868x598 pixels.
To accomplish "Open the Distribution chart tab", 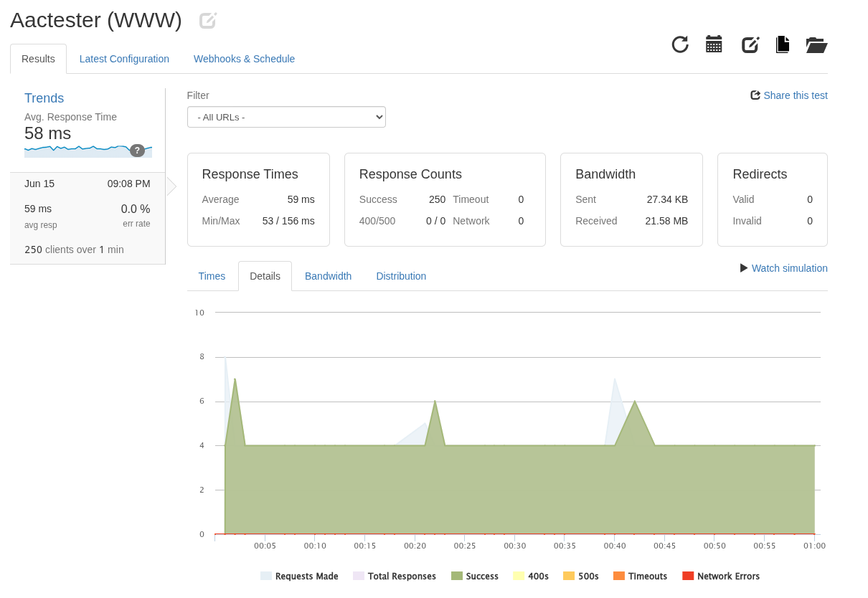I will click(401, 276).
